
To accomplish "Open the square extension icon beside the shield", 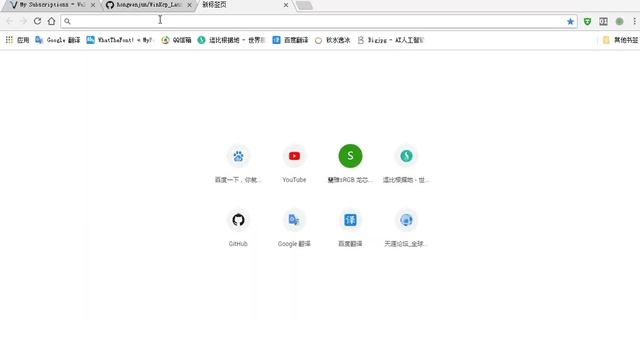I will coord(603,21).
